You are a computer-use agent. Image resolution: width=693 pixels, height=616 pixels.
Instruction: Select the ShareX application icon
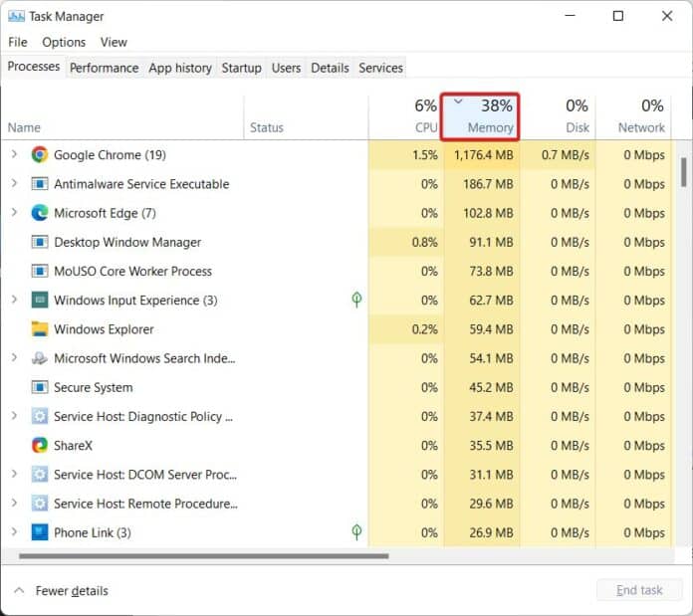[40, 446]
